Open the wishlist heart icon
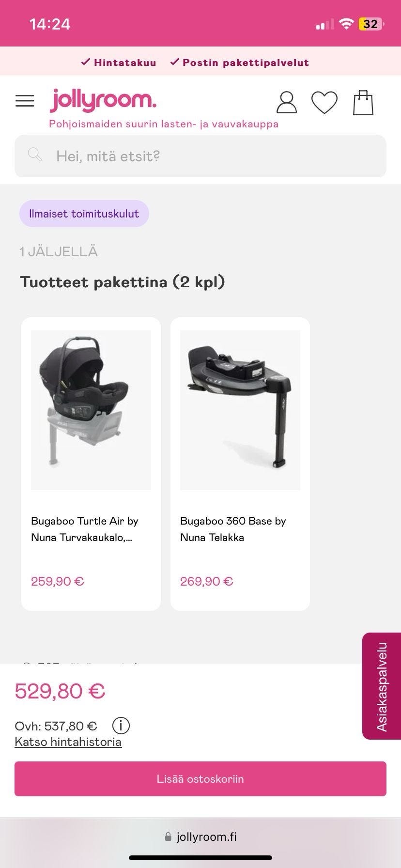This screenshot has height=868, width=401. (324, 102)
